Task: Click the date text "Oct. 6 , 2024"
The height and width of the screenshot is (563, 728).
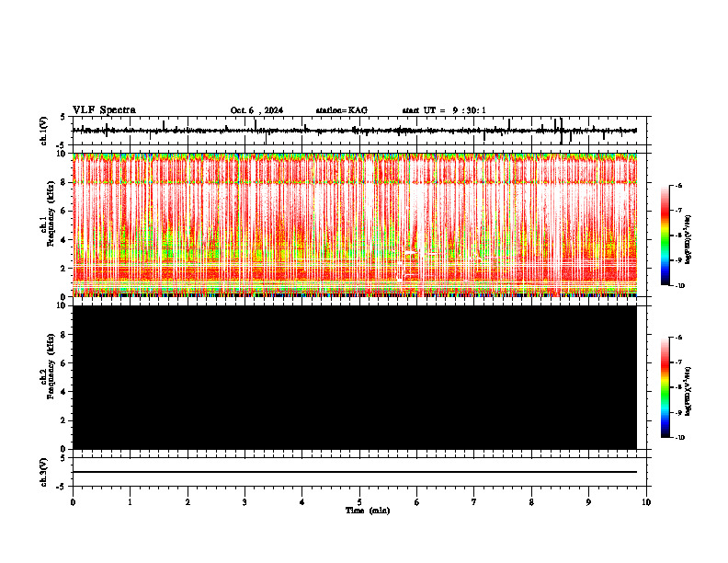Action: pos(256,110)
